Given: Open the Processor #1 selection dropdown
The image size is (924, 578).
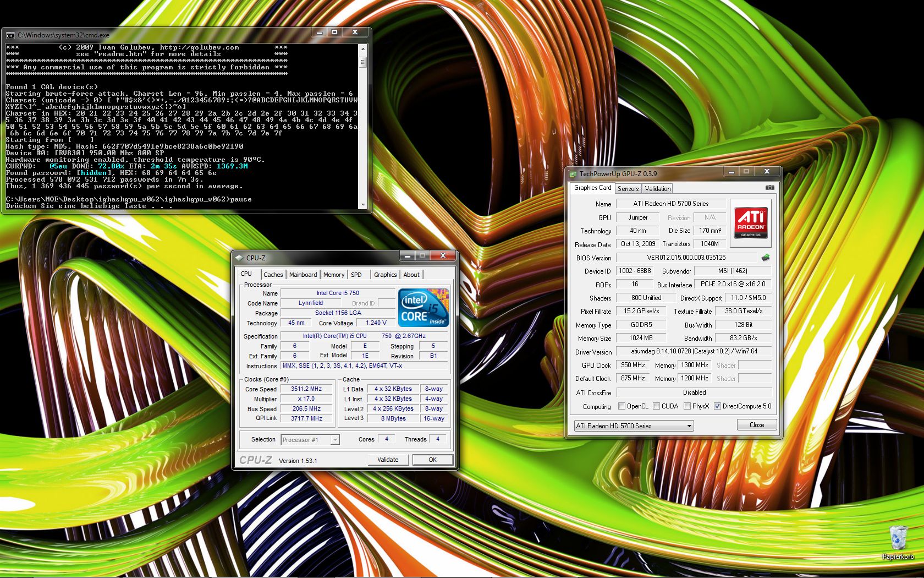Looking at the screenshot, I should (310, 439).
